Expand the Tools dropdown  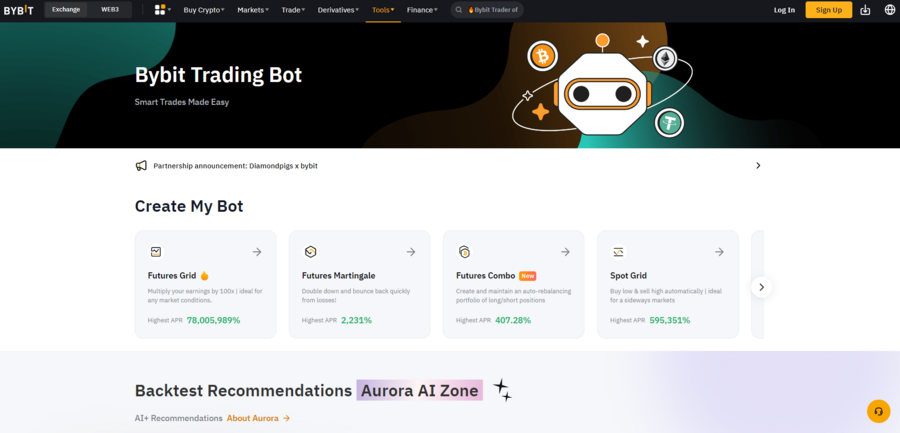[x=383, y=10]
